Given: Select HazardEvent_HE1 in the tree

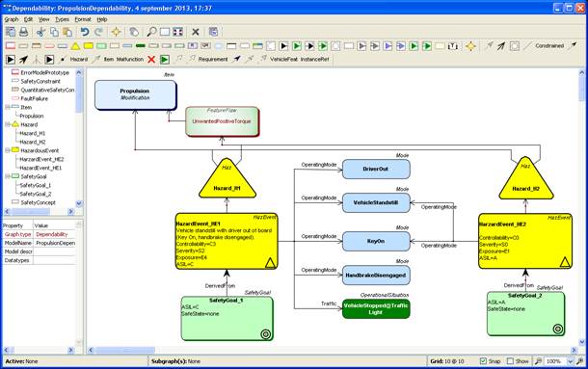Looking at the screenshot, I should click(x=40, y=168).
